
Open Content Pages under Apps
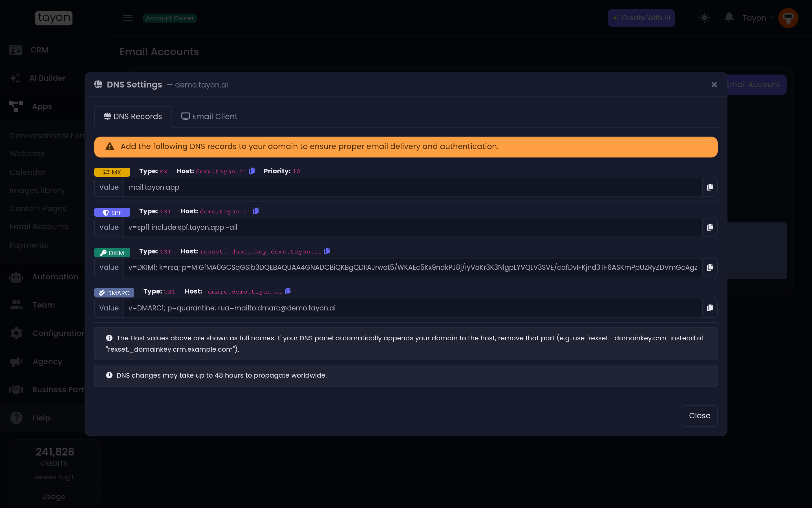coord(38,208)
